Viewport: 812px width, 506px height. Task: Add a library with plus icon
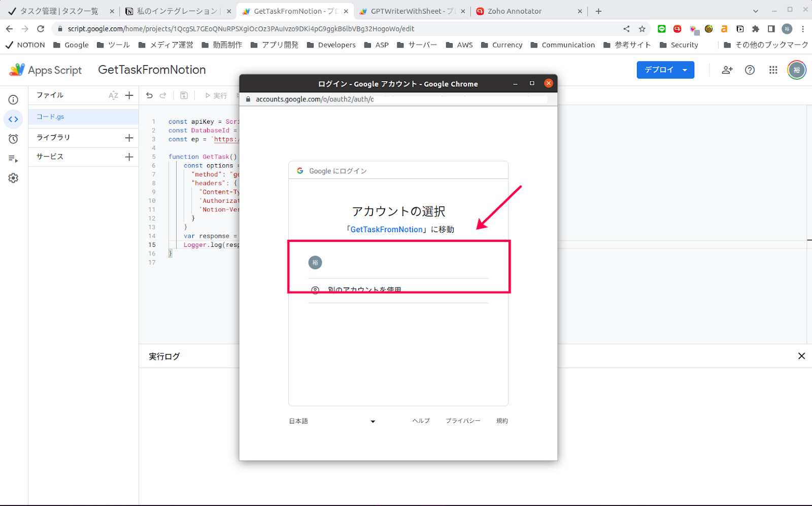point(129,138)
